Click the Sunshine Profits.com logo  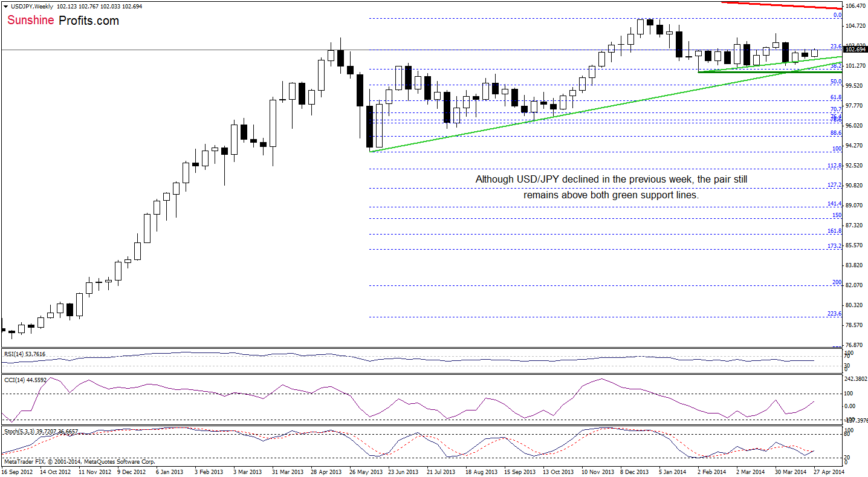(63, 21)
